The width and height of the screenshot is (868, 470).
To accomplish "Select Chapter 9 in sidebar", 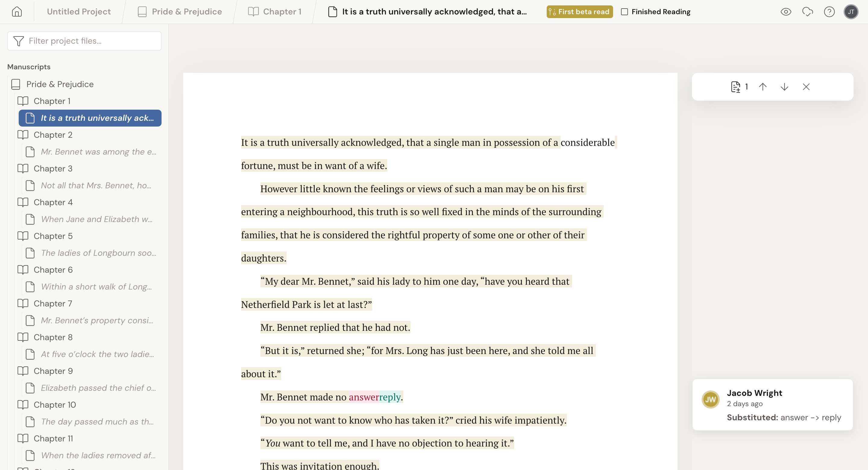I will click(x=53, y=371).
